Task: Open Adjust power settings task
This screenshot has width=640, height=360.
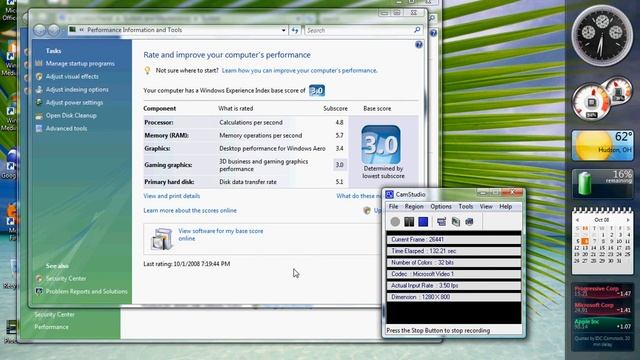Action: (74, 103)
